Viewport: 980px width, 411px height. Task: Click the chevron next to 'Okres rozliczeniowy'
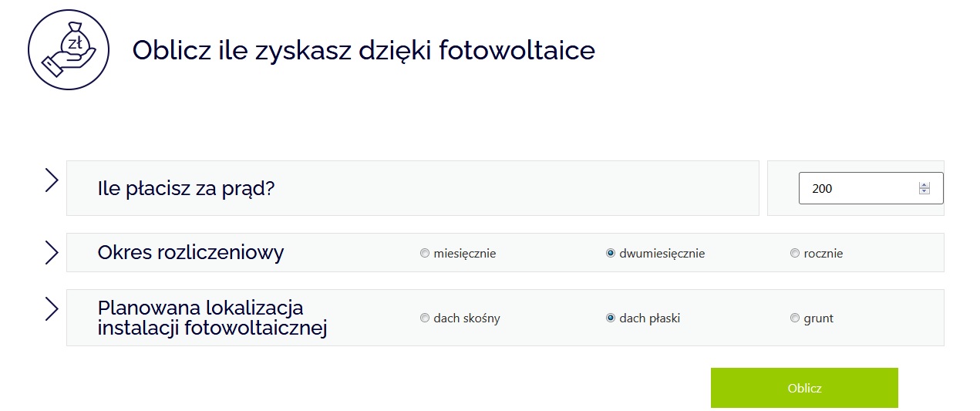(x=52, y=252)
